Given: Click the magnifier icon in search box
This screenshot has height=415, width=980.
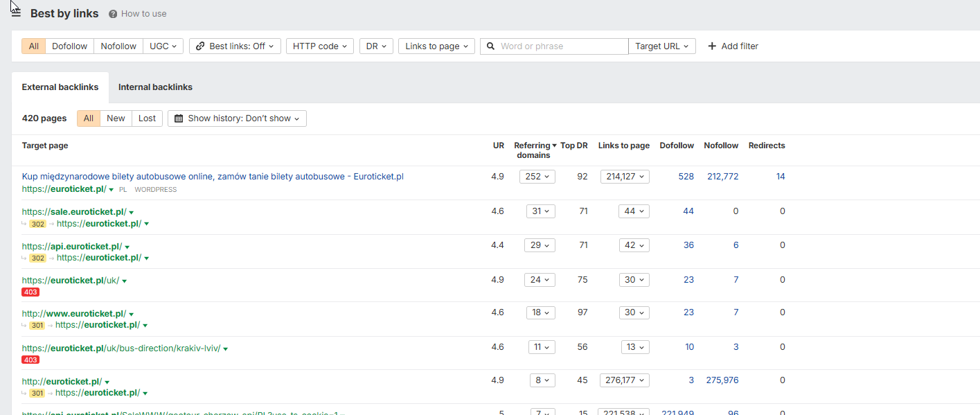Looking at the screenshot, I should coord(490,46).
